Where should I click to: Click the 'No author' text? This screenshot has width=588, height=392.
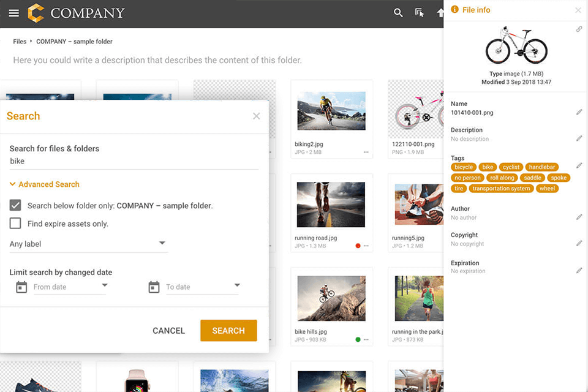tap(464, 217)
